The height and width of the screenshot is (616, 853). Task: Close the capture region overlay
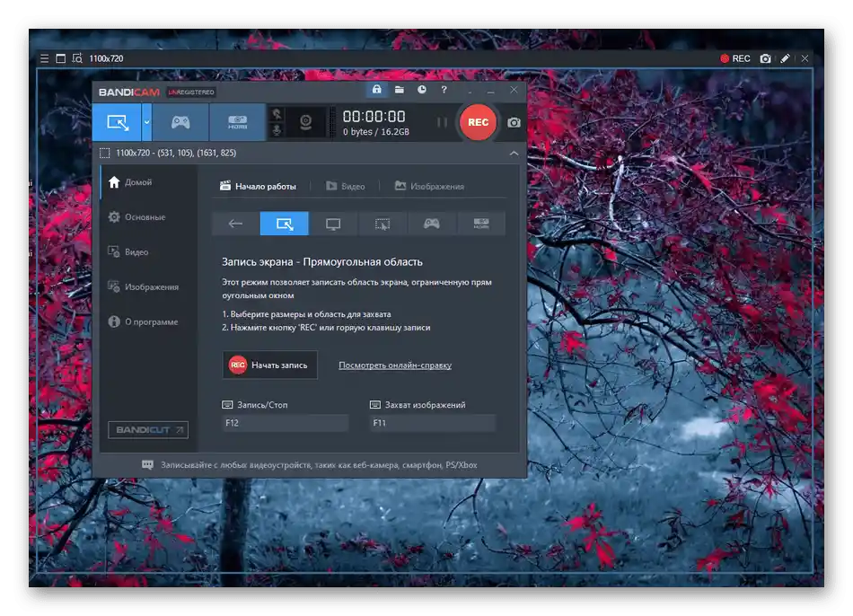tap(805, 58)
